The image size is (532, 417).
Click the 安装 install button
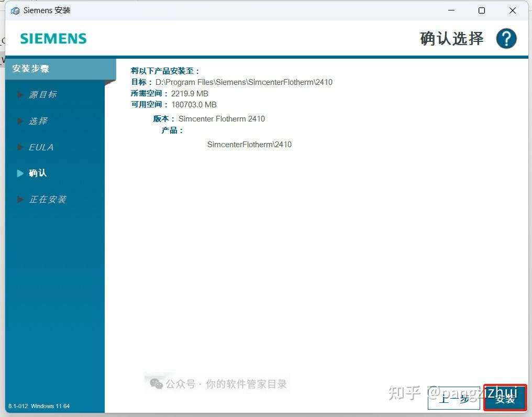pyautogui.click(x=504, y=399)
